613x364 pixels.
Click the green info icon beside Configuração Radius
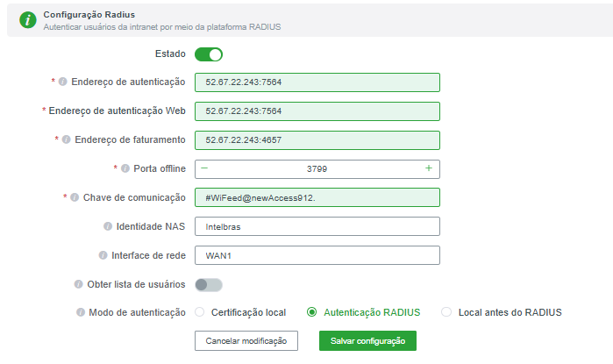pyautogui.click(x=27, y=19)
